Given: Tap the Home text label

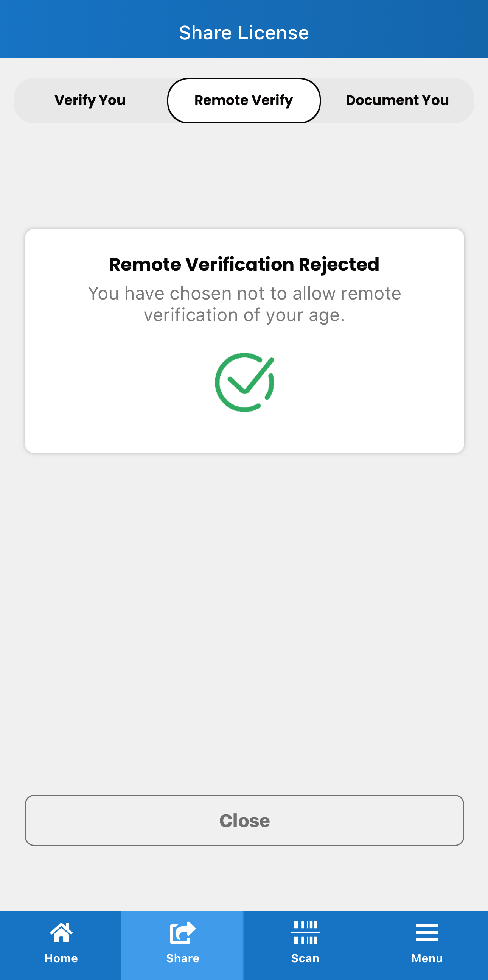Looking at the screenshot, I should click(61, 958).
